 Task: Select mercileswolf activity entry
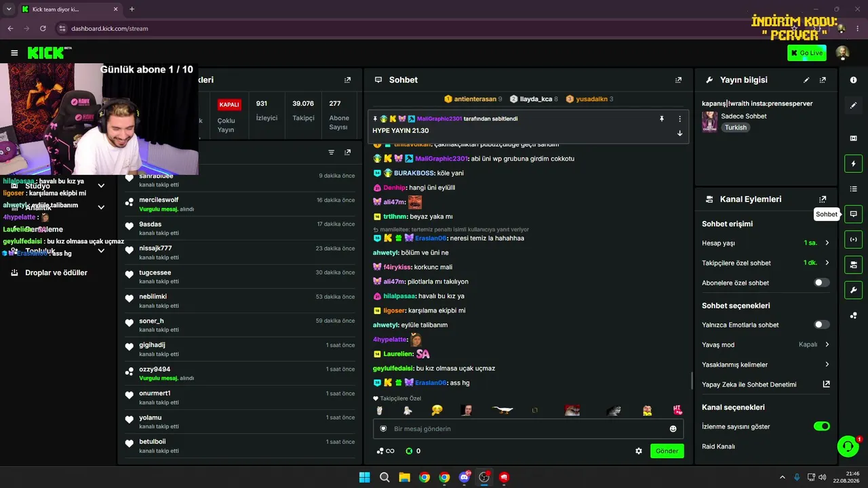[x=240, y=204]
